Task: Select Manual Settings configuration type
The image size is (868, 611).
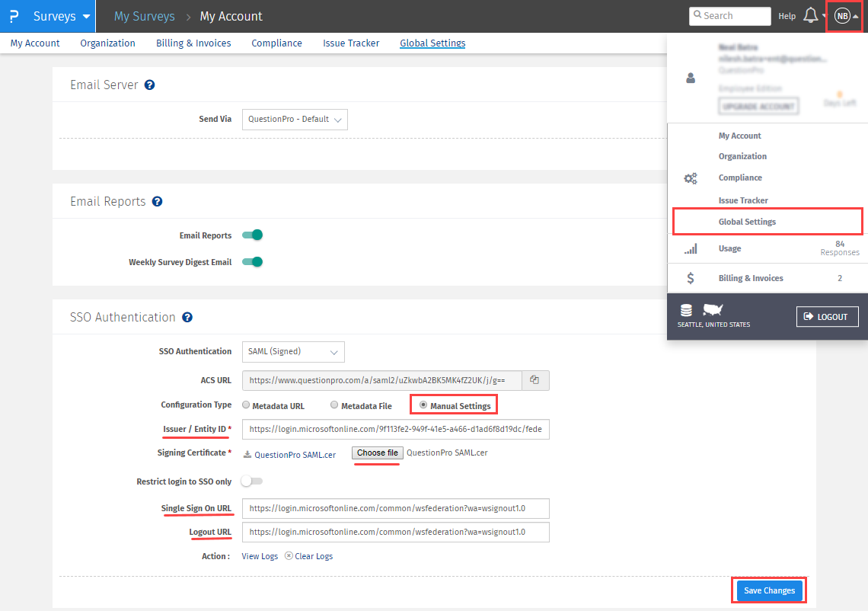Action: tap(423, 405)
